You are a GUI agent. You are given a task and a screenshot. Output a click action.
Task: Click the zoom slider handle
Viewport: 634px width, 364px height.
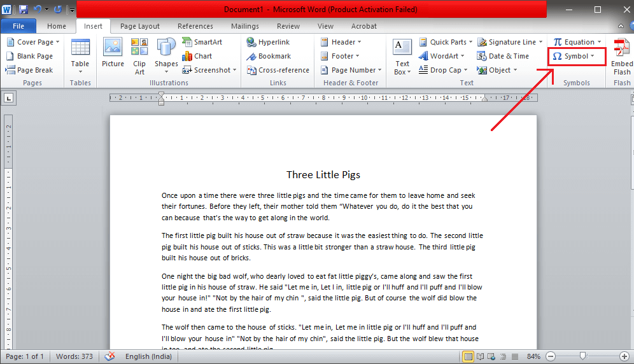[x=582, y=356]
